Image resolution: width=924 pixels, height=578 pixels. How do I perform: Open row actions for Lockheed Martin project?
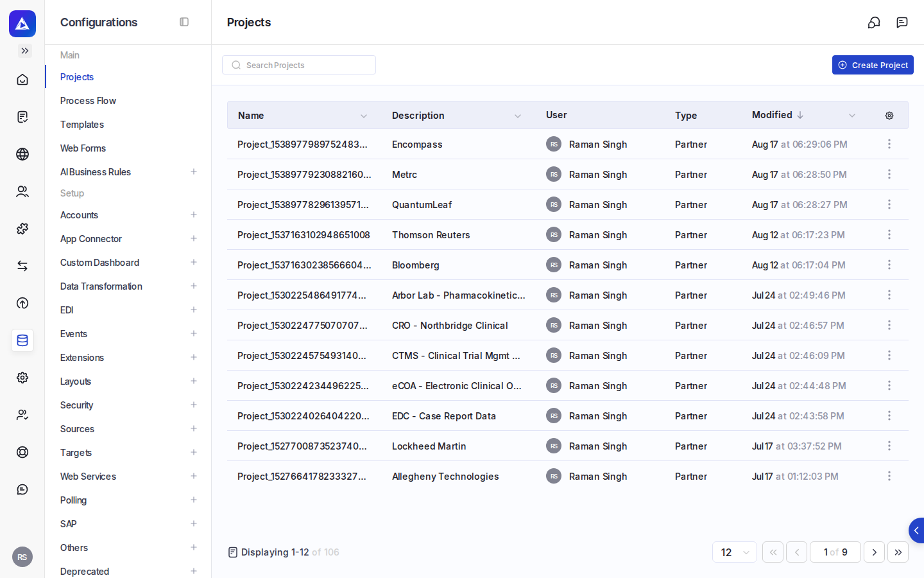coord(889,446)
